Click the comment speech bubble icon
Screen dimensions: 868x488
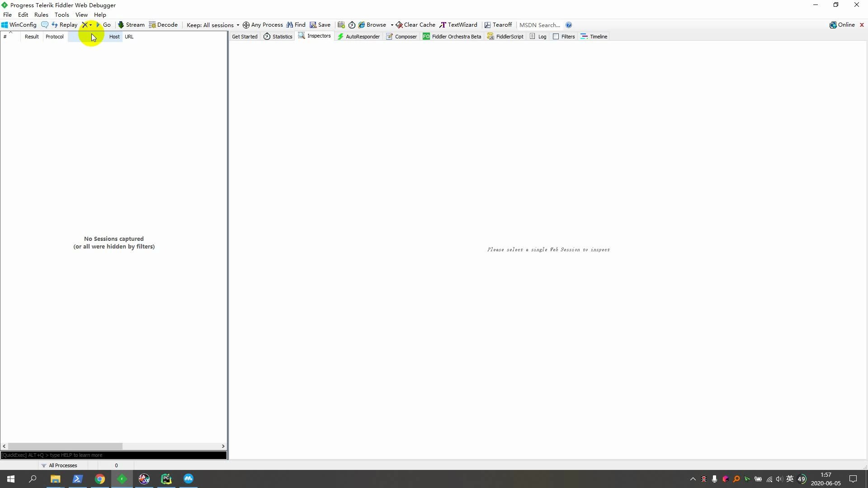coord(44,25)
